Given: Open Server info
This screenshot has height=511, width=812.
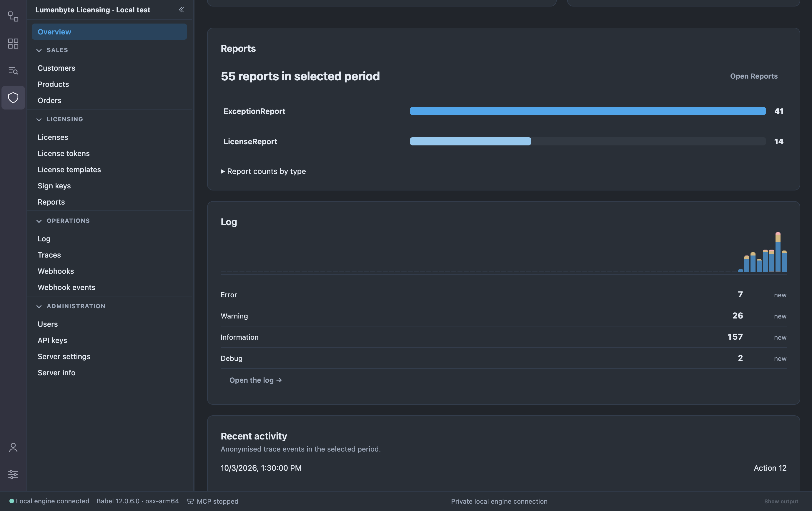Looking at the screenshot, I should click(109, 373).
